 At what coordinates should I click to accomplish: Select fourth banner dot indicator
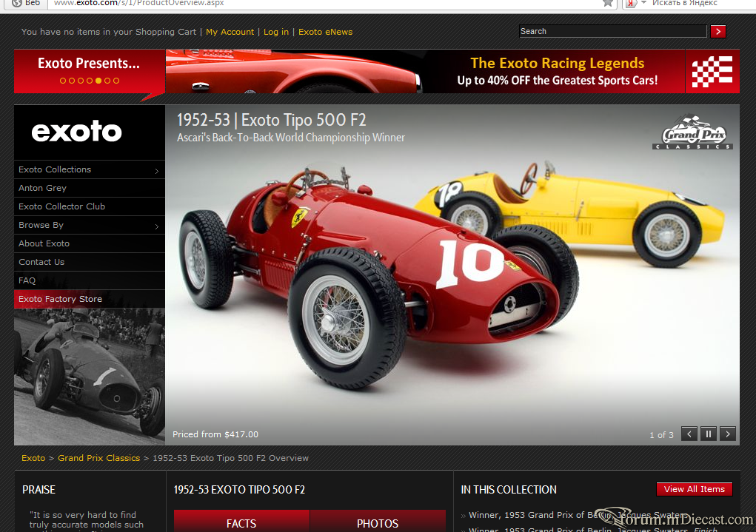pyautogui.click(x=89, y=81)
